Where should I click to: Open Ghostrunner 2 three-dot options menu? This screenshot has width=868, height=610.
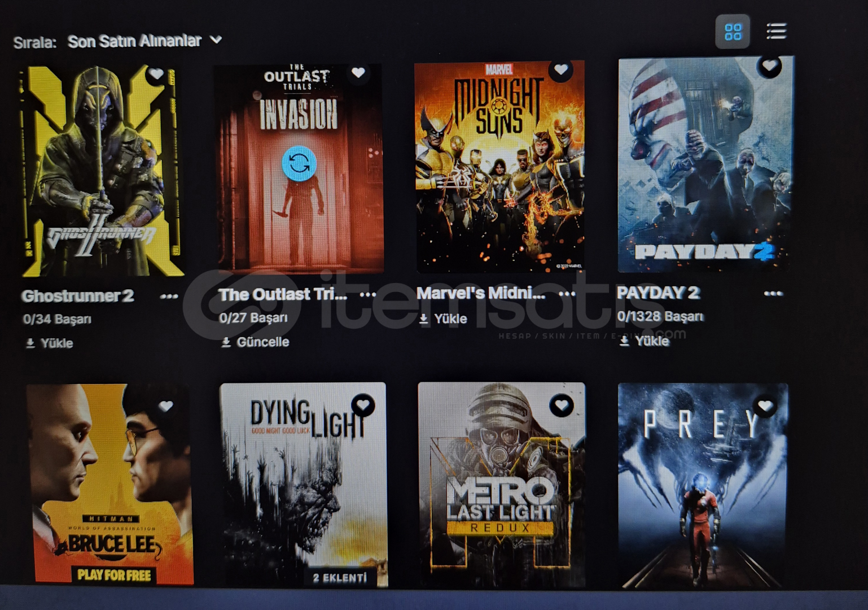(169, 296)
